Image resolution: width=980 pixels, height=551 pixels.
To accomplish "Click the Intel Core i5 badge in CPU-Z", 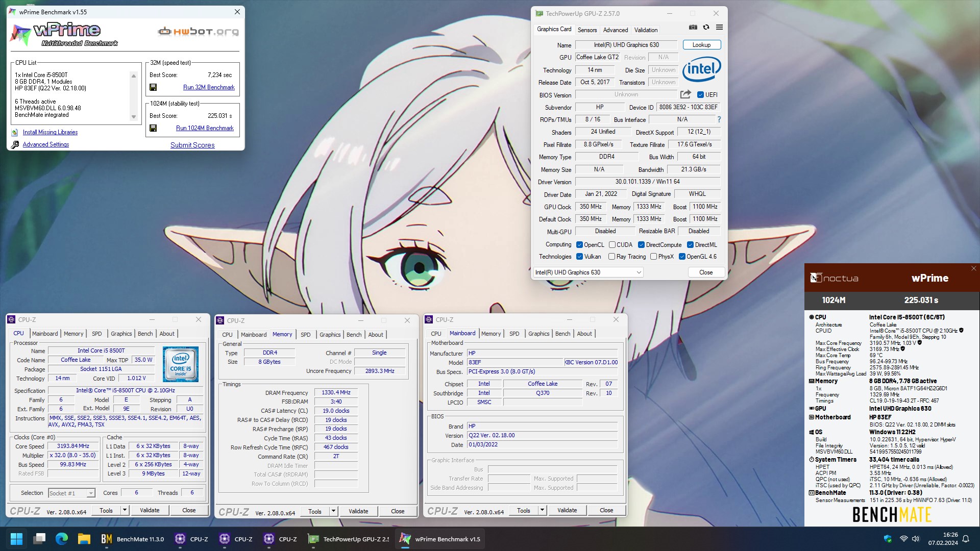I will (180, 364).
